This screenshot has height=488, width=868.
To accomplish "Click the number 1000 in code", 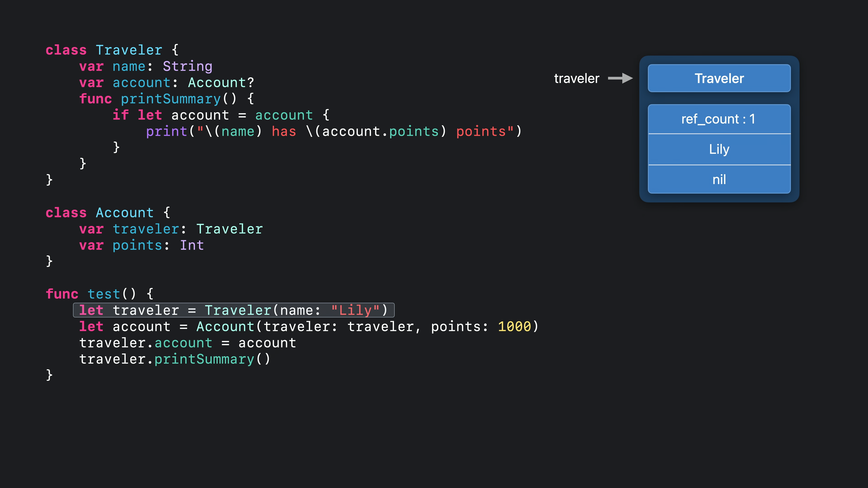I will pos(514,326).
